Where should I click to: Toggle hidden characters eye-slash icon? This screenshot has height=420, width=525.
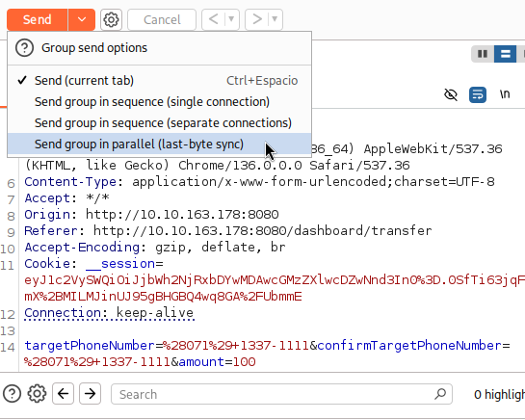(x=451, y=94)
